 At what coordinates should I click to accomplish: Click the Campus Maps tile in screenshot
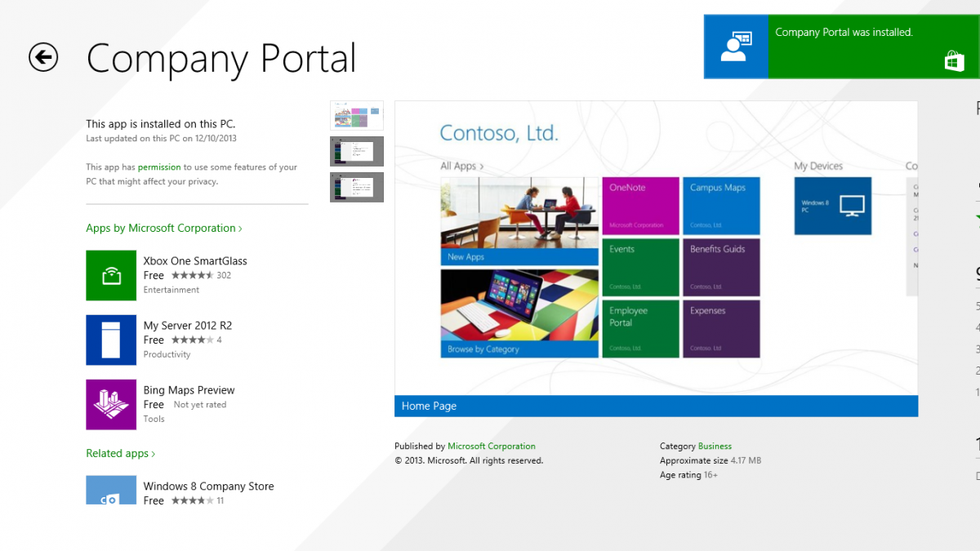(721, 206)
